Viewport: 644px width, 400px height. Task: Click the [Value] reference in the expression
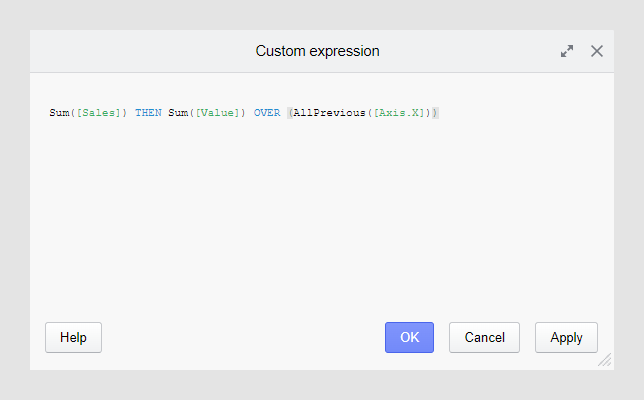coord(217,113)
